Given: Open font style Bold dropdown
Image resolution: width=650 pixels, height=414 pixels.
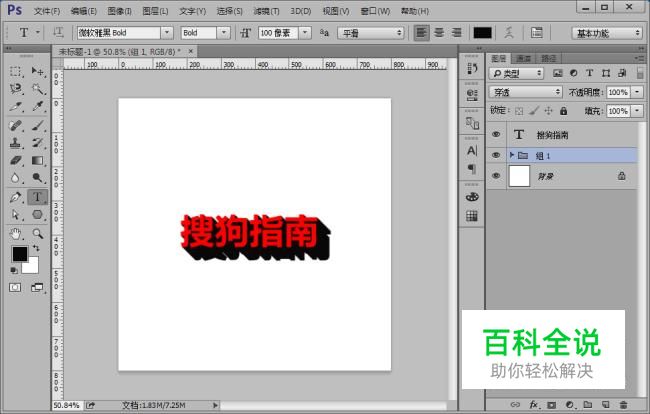Looking at the screenshot, I should 223,33.
